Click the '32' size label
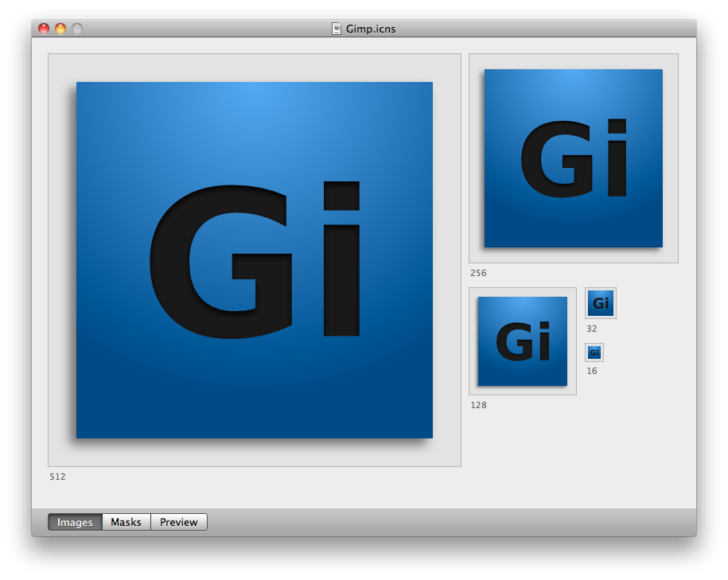 tap(591, 328)
